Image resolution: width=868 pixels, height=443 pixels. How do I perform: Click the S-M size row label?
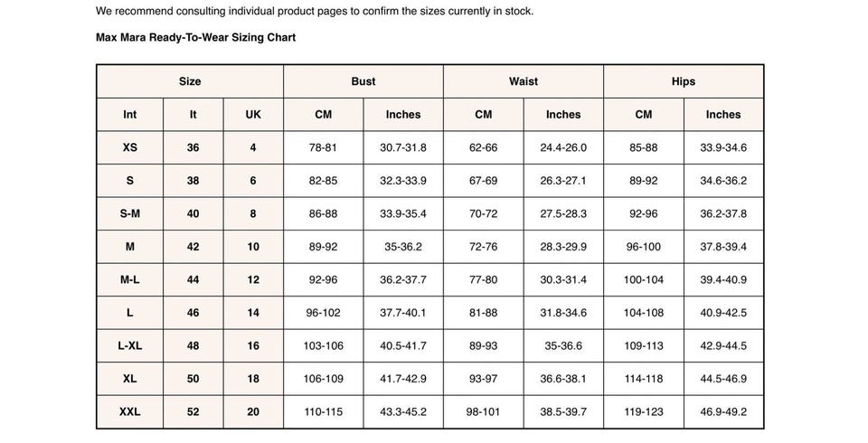[x=130, y=213]
